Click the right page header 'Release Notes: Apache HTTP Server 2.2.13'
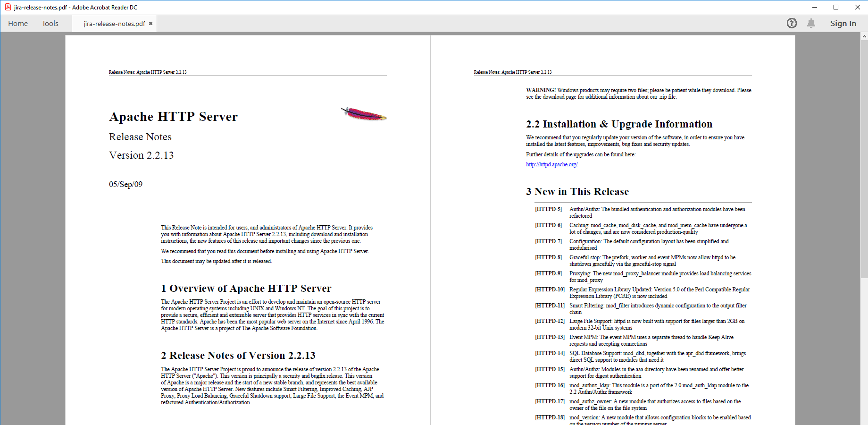Viewport: 868px width, 425px height. 513,72
